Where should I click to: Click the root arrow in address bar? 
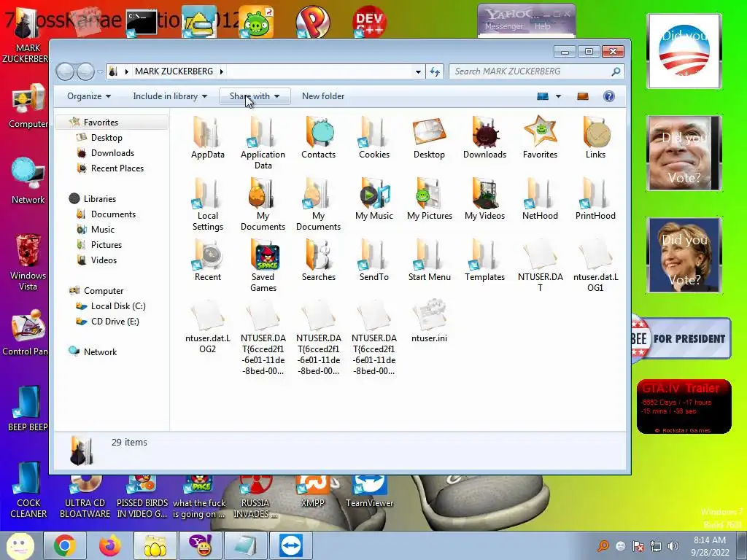coord(126,71)
